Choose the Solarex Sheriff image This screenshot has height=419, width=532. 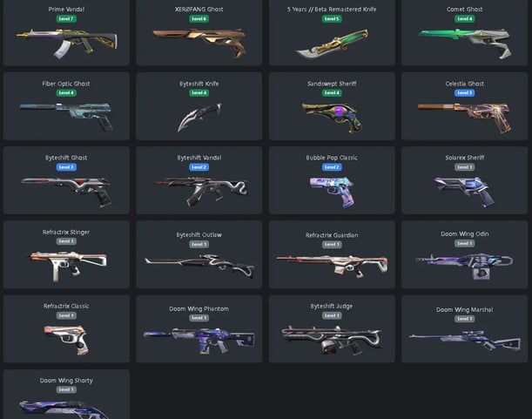pyautogui.click(x=464, y=192)
